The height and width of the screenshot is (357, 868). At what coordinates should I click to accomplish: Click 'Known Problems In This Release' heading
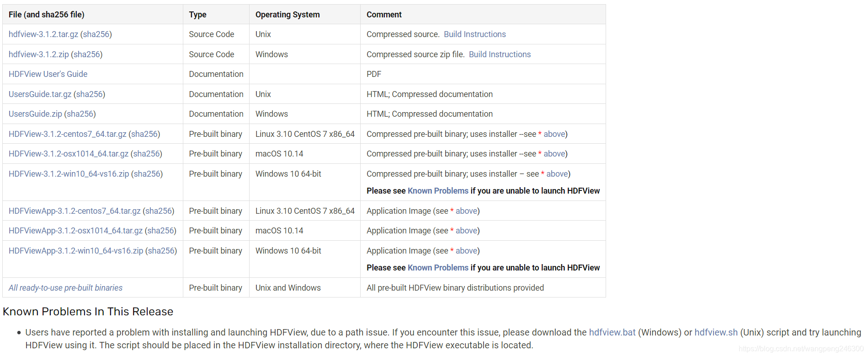pos(88,312)
